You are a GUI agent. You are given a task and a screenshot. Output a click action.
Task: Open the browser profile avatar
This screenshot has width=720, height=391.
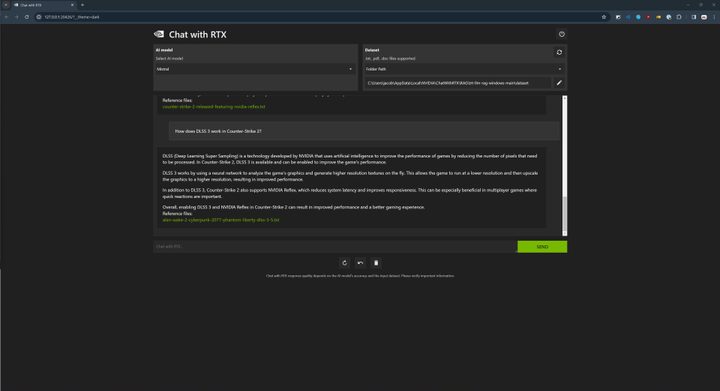704,17
